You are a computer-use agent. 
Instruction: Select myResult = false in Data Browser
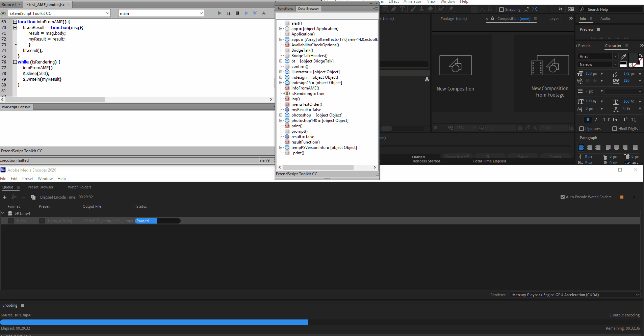click(306, 110)
